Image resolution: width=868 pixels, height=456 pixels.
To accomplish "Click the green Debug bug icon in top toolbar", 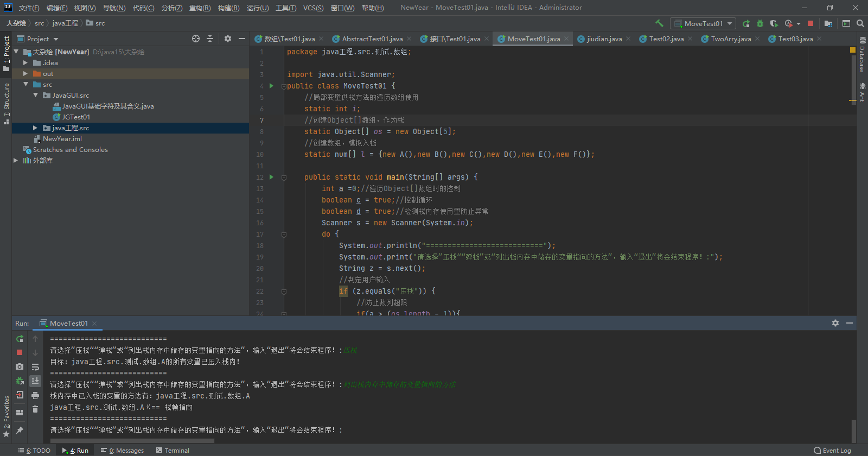I will click(760, 23).
